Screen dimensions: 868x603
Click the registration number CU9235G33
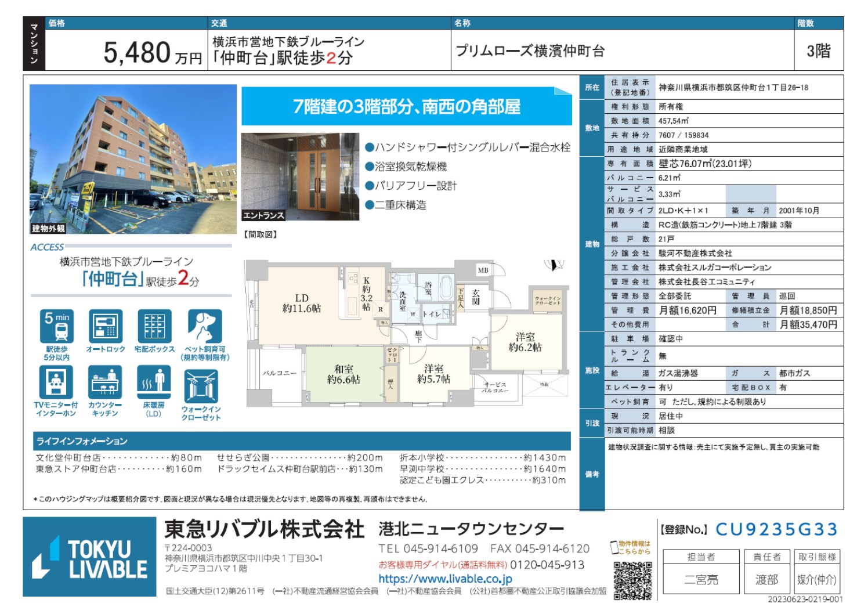pyautogui.click(x=776, y=529)
